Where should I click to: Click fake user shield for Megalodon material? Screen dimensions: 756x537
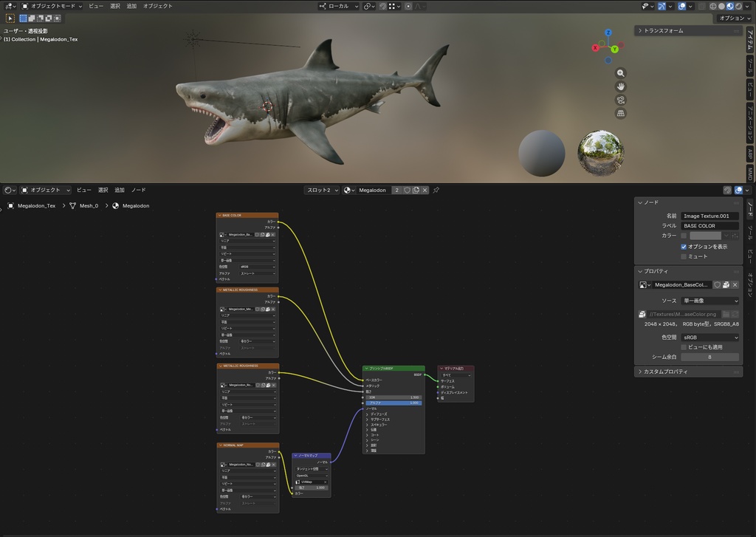tap(407, 190)
